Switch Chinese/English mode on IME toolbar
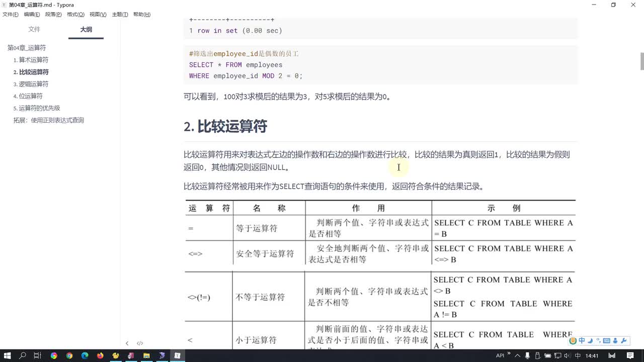Screen dimensions: 644x362 (582, 340)
